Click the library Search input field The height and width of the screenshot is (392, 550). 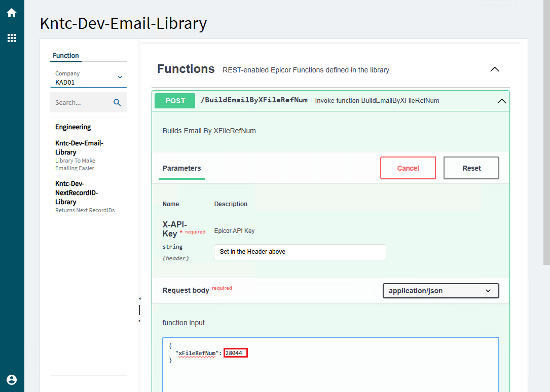coord(81,103)
